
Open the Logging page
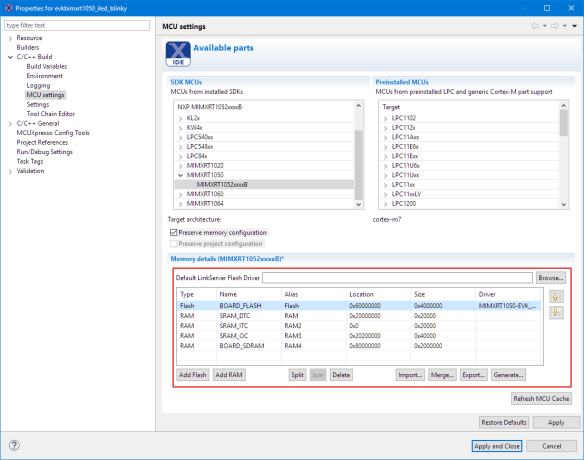tap(38, 85)
